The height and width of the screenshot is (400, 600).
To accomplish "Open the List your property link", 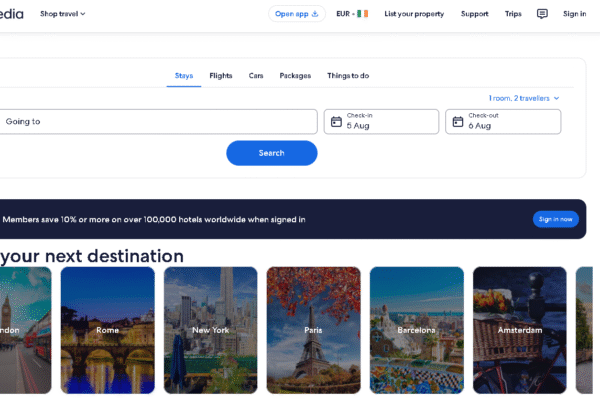I will tap(414, 14).
